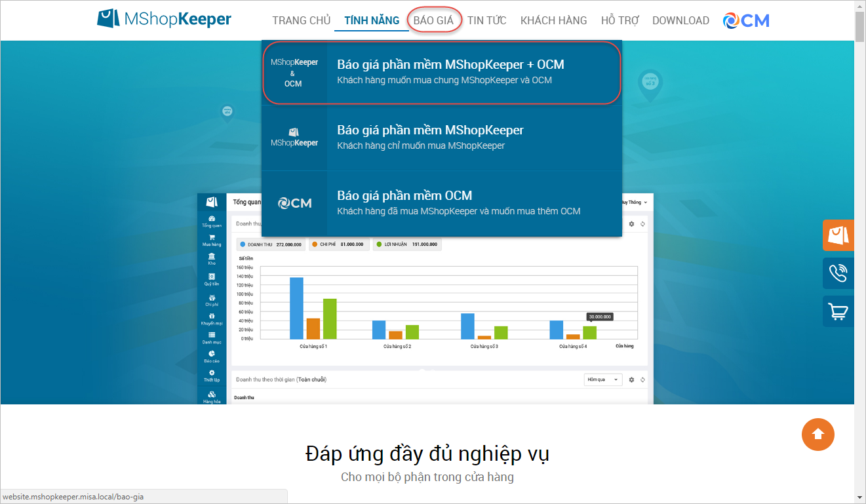Click the 30.000.000 chart tooltip
Screen dimensions: 866x504
600,317
